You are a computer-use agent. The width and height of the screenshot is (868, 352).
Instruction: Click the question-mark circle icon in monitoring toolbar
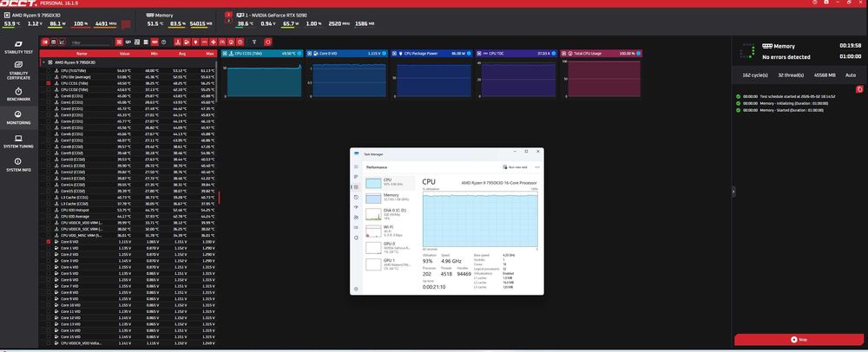pyautogui.click(x=163, y=42)
